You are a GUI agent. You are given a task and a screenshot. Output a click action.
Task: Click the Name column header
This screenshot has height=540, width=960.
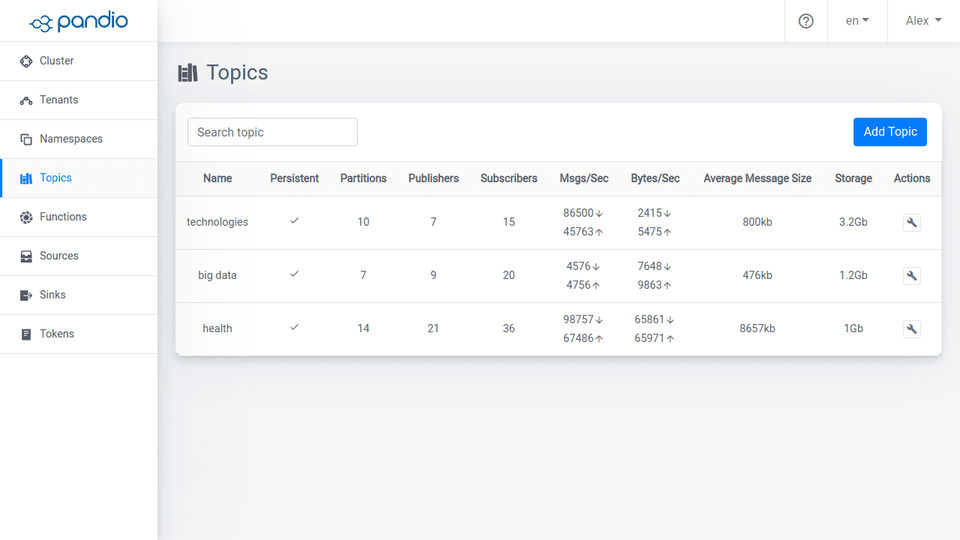(x=217, y=178)
